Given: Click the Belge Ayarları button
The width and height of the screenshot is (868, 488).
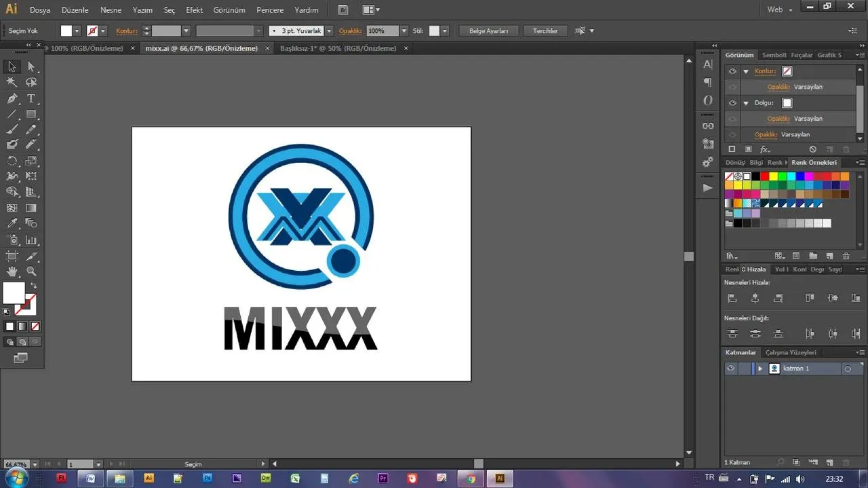Looking at the screenshot, I should pyautogui.click(x=488, y=31).
